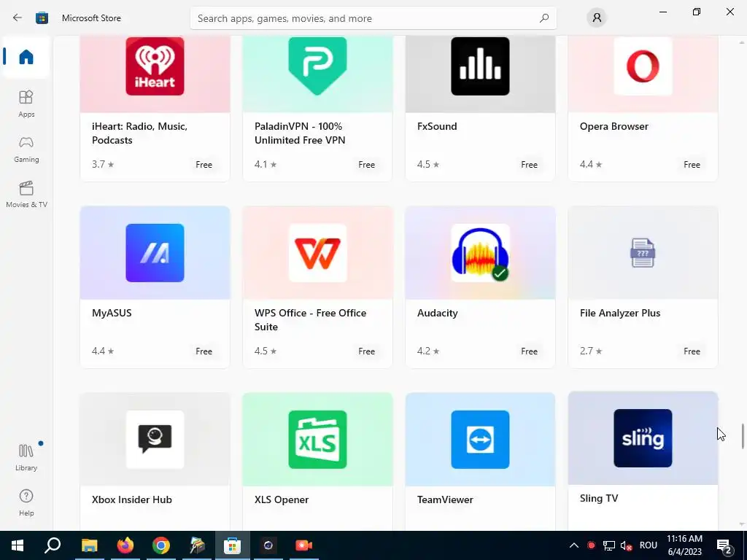The image size is (747, 560).
Task: Open the iHeart radio app icon
Action: click(155, 66)
